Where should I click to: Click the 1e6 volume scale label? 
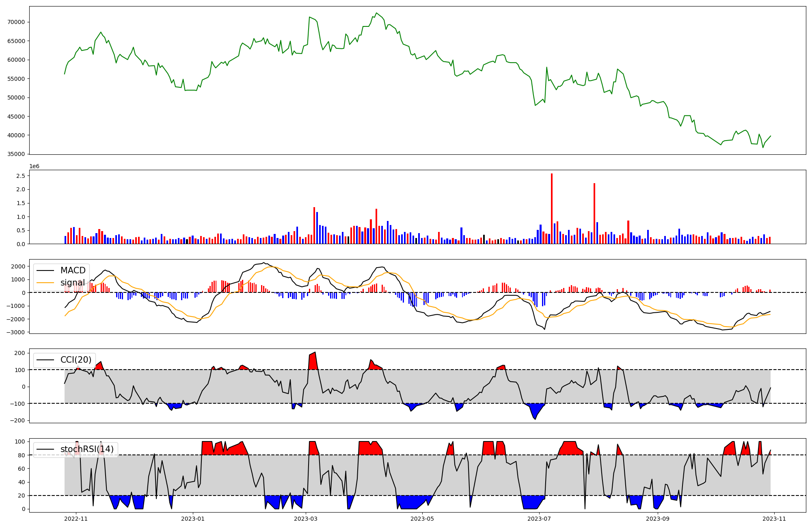tap(34, 166)
